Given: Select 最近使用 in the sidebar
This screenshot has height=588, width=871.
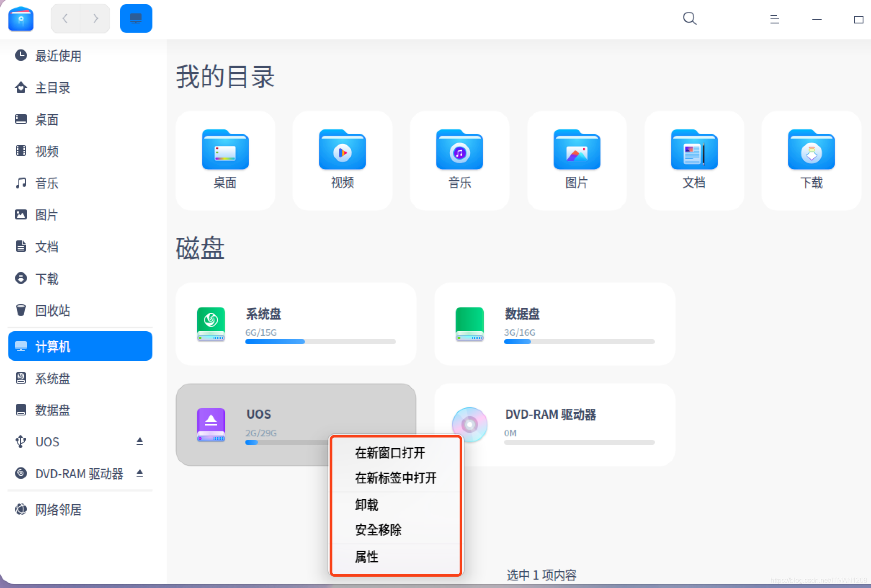Looking at the screenshot, I should point(58,56).
